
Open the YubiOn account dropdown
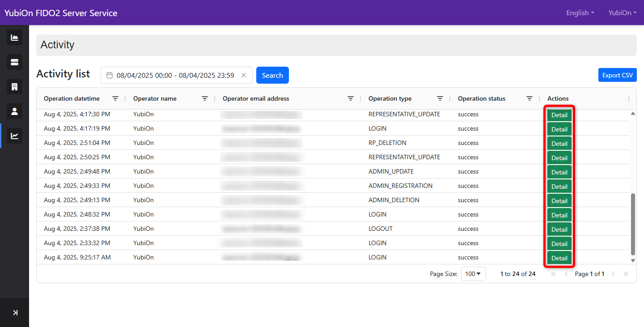(x=623, y=13)
